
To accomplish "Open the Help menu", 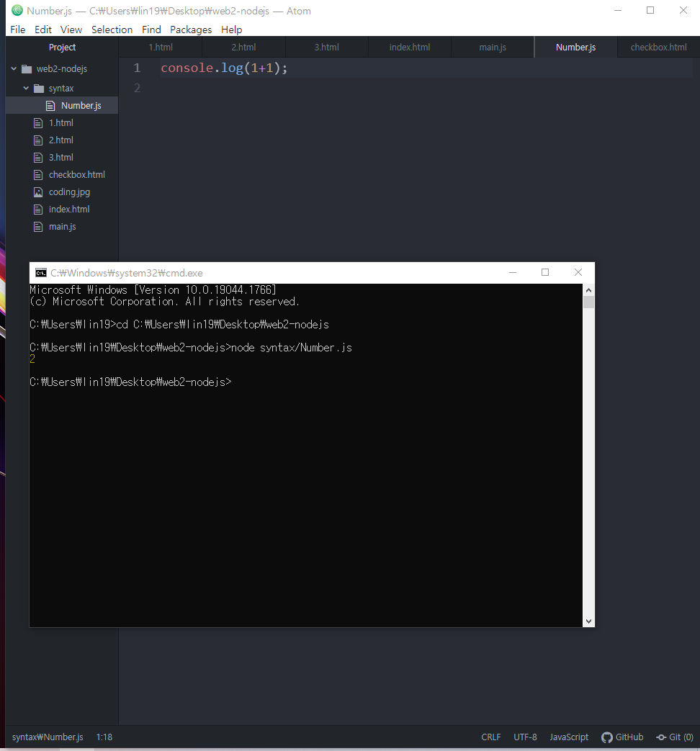I will point(231,30).
